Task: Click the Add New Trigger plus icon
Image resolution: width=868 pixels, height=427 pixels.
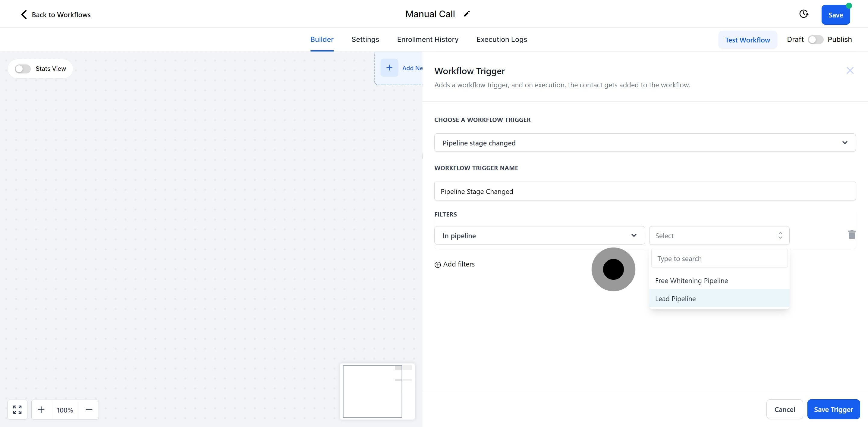Action: pyautogui.click(x=389, y=68)
